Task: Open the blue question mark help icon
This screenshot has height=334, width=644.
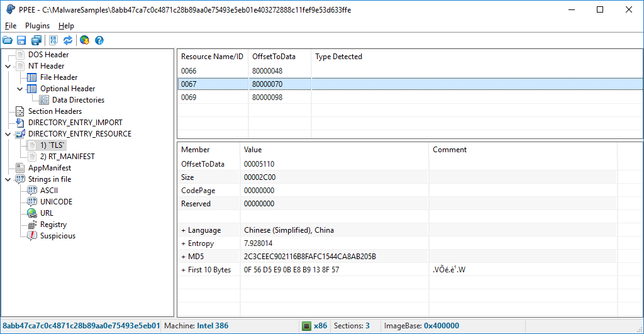Action: click(99, 40)
